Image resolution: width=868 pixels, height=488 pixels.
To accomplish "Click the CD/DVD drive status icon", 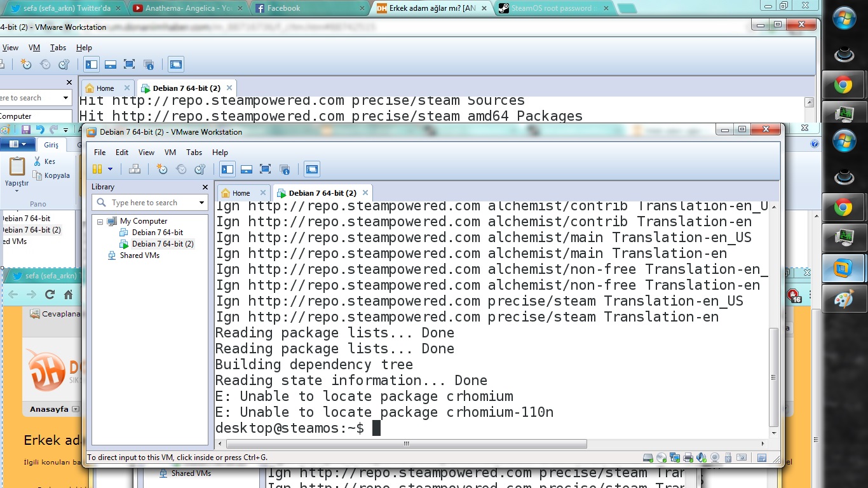I will coord(661,457).
